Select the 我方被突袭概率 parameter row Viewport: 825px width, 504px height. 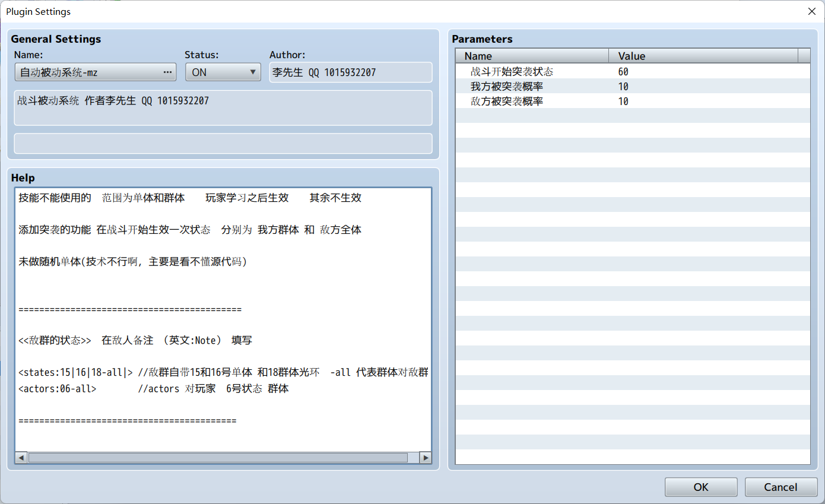(x=633, y=87)
